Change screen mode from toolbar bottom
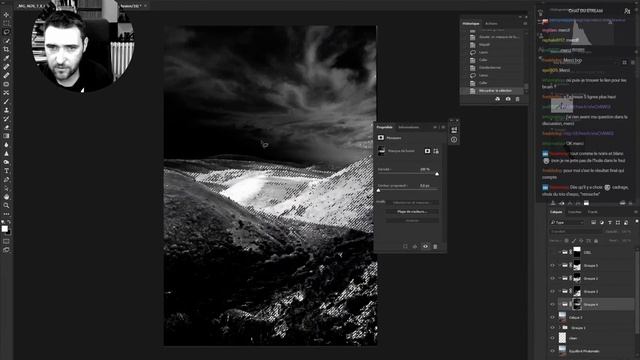Image resolution: width=640 pixels, height=360 pixels. (x=6, y=250)
